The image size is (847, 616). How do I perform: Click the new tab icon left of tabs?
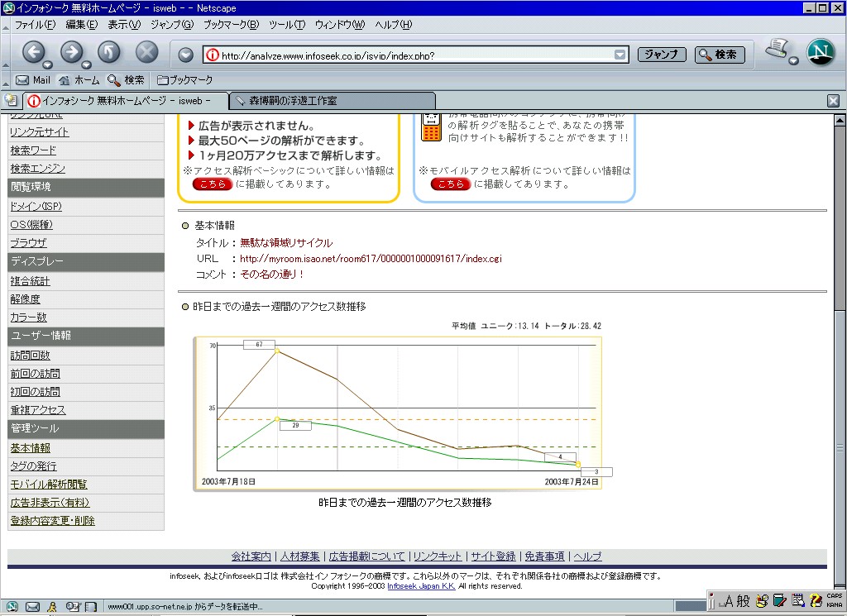[11, 100]
